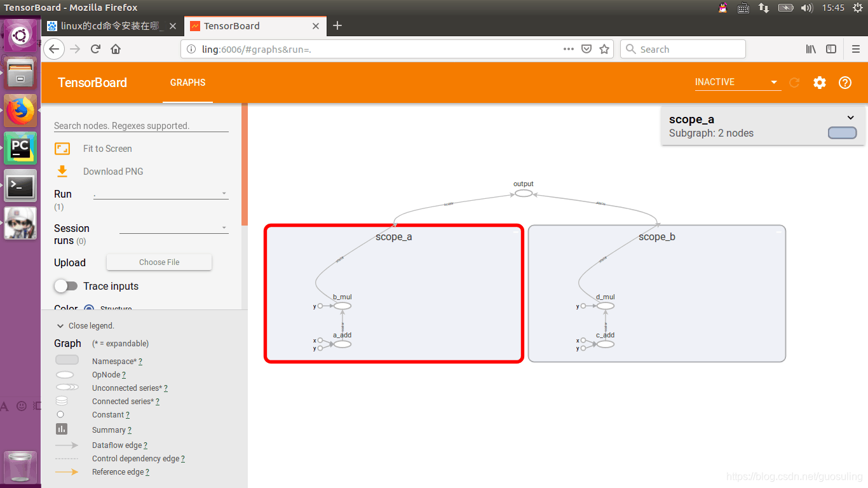The image size is (868, 488).
Task: Select the d_mul op node
Action: pos(606,306)
